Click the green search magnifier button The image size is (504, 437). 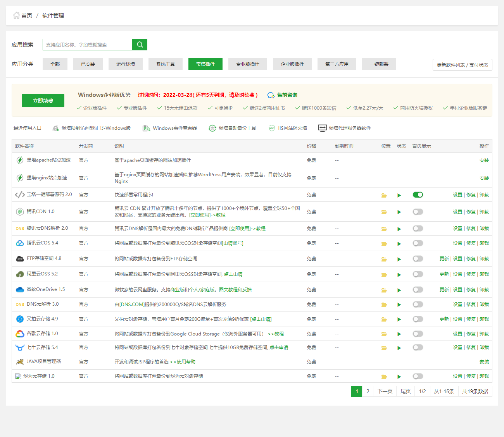coord(140,45)
